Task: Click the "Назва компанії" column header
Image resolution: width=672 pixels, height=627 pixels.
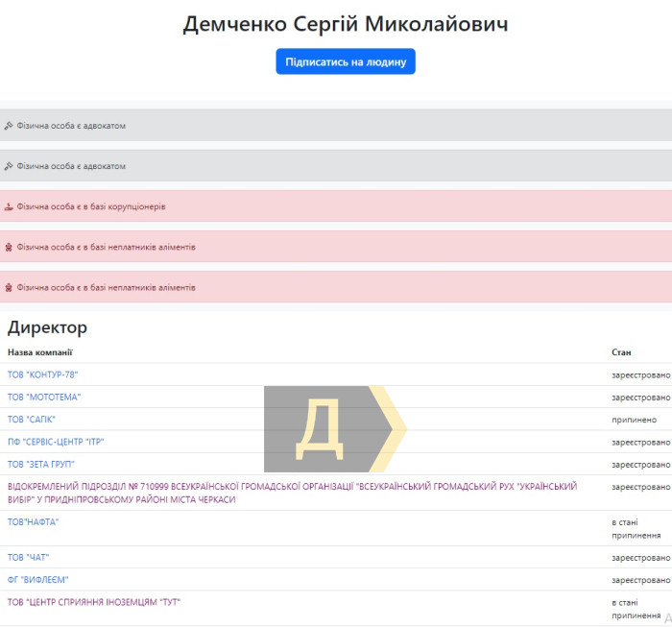Action: [40, 352]
